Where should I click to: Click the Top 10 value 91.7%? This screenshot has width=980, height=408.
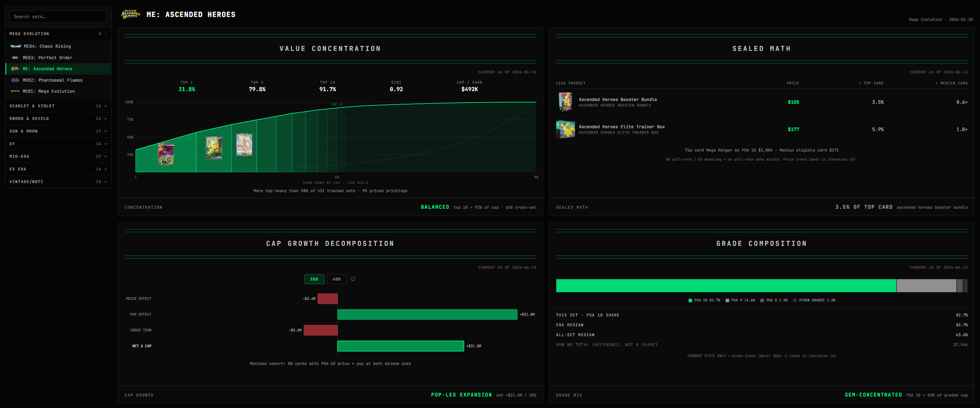click(x=328, y=90)
